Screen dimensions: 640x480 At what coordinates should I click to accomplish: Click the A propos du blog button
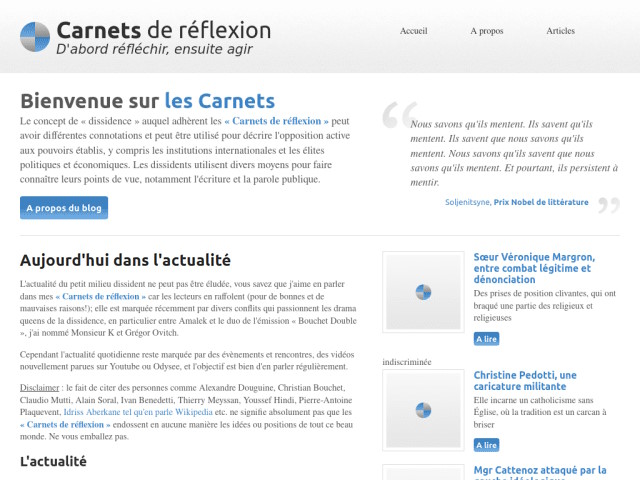(x=64, y=208)
